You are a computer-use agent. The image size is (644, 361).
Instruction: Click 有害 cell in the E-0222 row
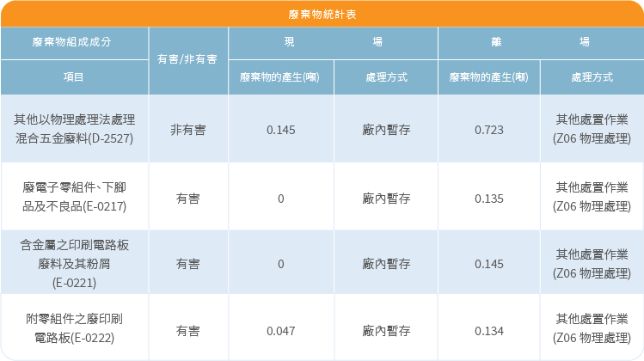click(x=187, y=330)
